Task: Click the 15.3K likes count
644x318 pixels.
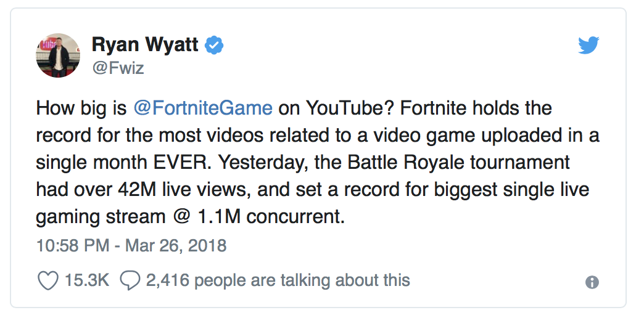Action: pos(86,281)
